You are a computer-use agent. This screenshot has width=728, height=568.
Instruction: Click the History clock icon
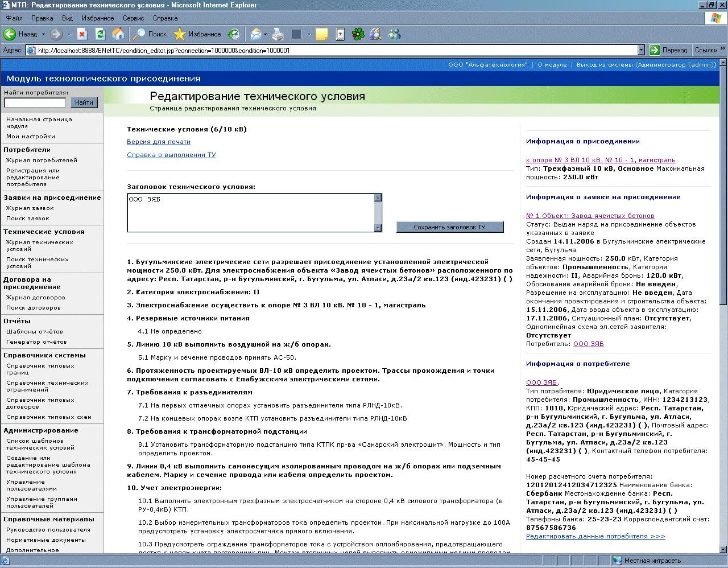[x=234, y=34]
